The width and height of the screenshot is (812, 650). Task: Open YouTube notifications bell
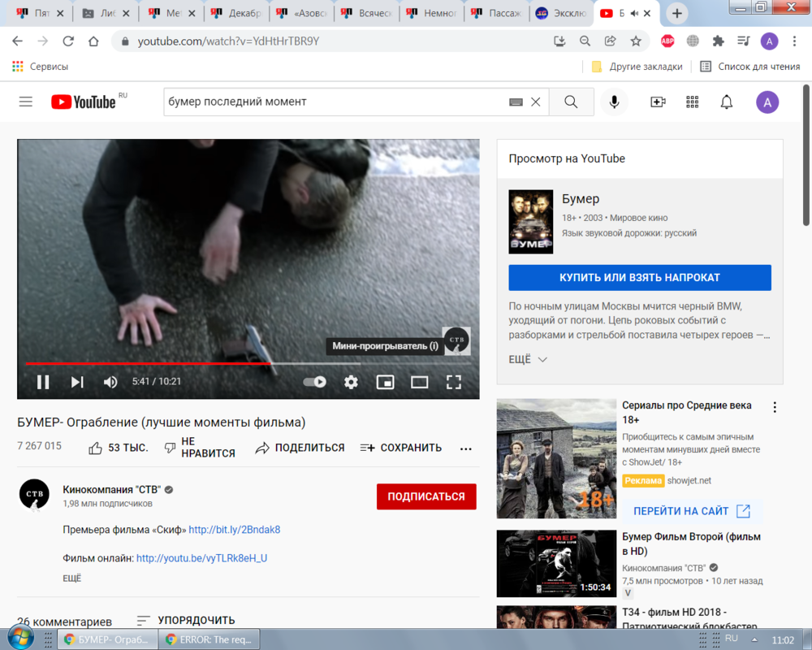coord(727,102)
